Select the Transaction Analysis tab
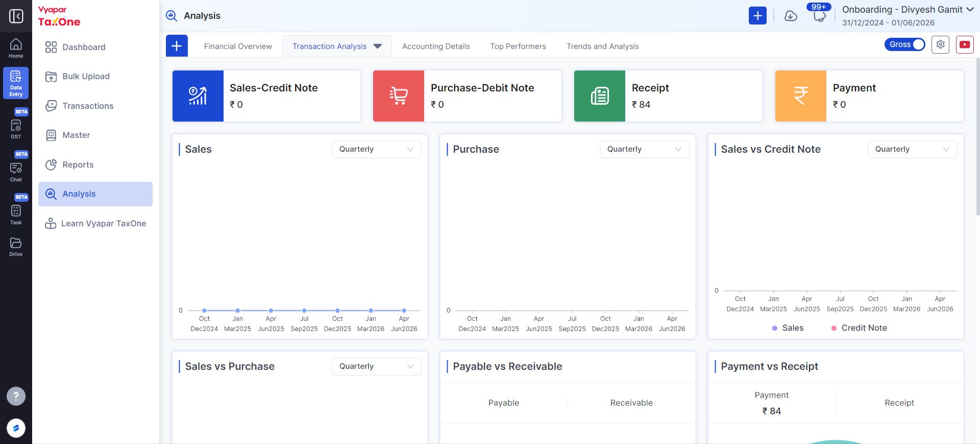 [329, 46]
